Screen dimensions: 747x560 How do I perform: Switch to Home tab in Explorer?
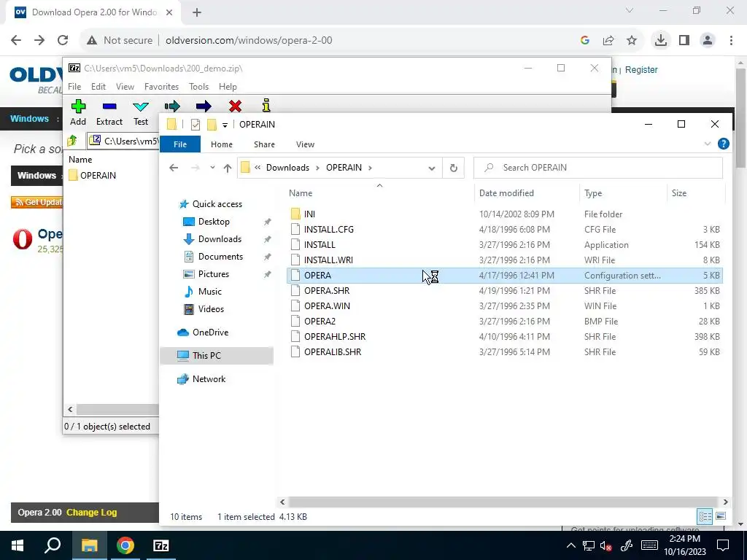click(x=222, y=144)
